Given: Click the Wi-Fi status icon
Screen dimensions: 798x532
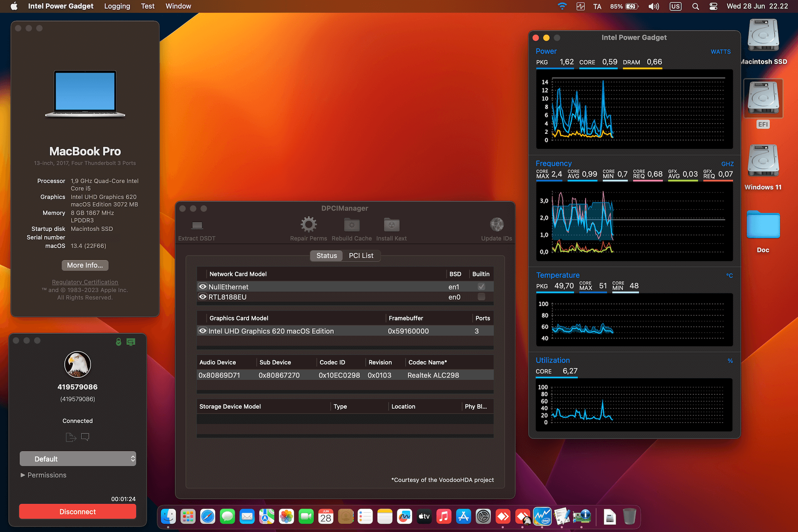Looking at the screenshot, I should pyautogui.click(x=562, y=6).
